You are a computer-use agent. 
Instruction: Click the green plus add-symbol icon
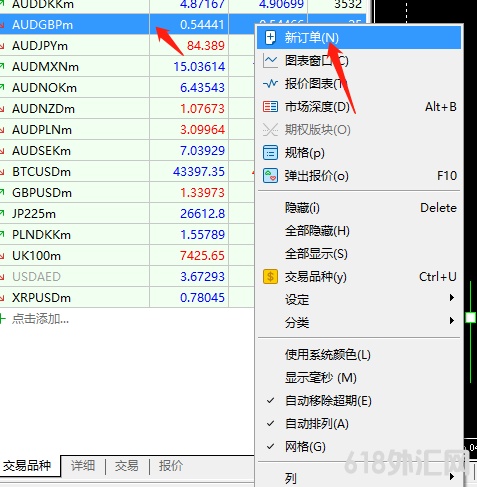coord(2,319)
